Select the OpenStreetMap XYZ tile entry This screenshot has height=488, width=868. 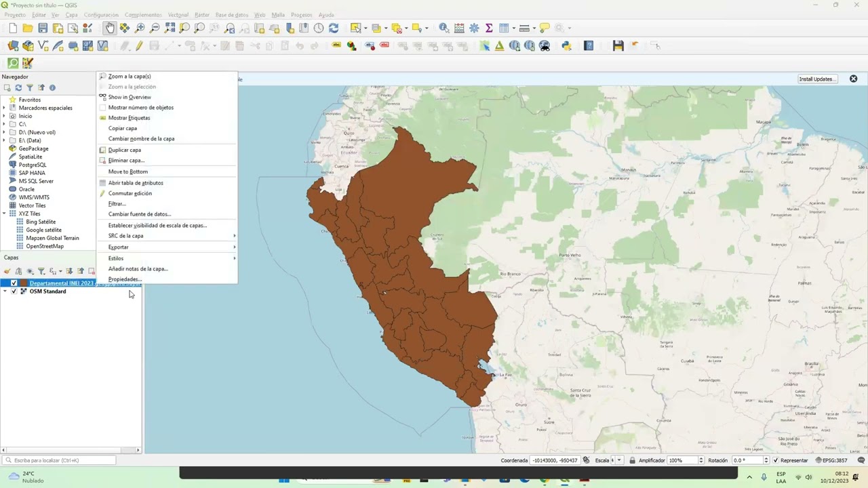[45, 246]
